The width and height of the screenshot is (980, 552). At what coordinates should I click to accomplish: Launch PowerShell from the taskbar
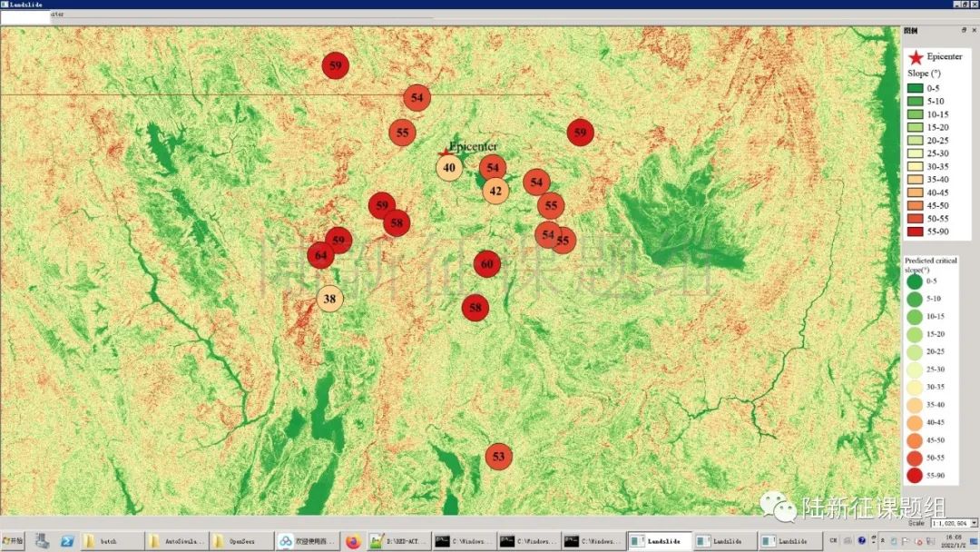point(67,541)
